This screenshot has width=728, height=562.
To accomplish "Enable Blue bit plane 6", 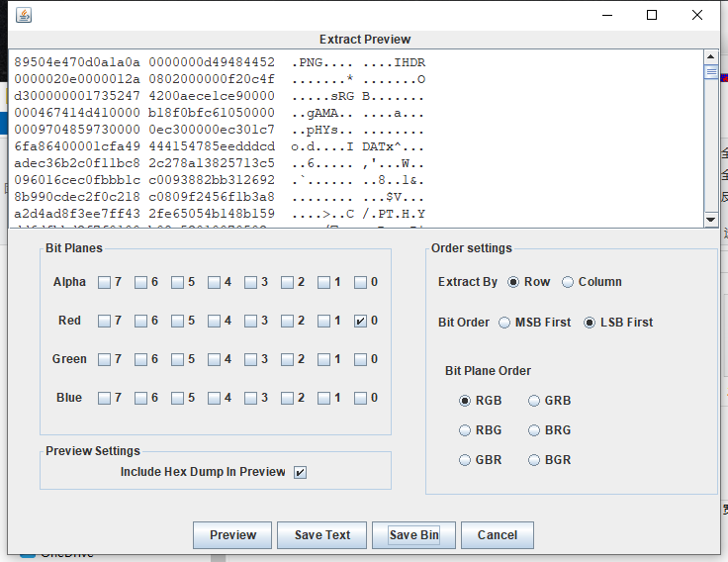I will [140, 398].
